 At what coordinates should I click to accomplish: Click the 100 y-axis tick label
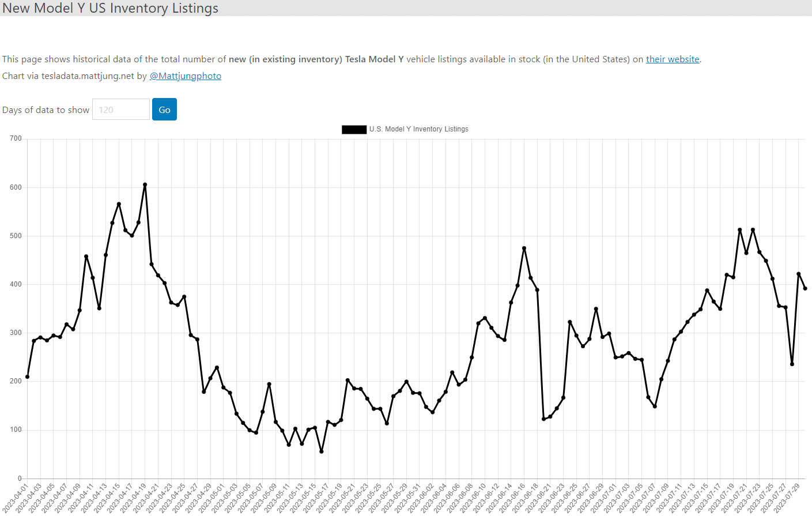[x=16, y=429]
